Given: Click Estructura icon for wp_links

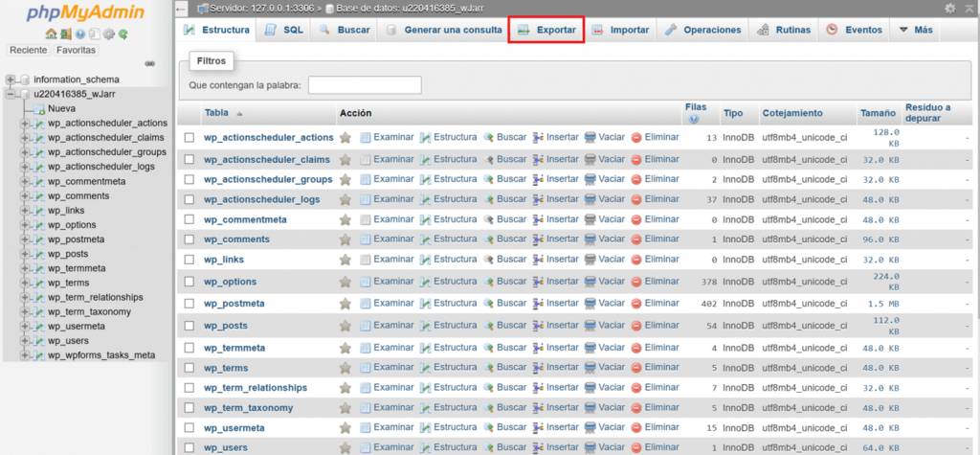Looking at the screenshot, I should [426, 259].
